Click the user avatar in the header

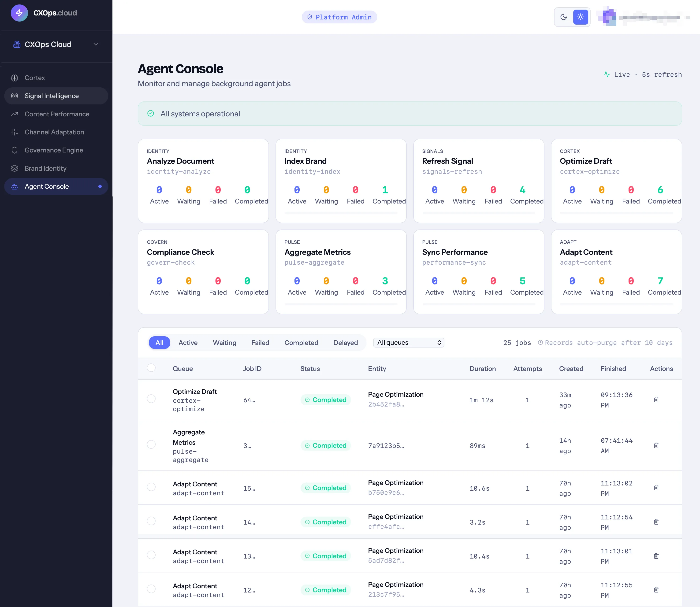point(608,16)
